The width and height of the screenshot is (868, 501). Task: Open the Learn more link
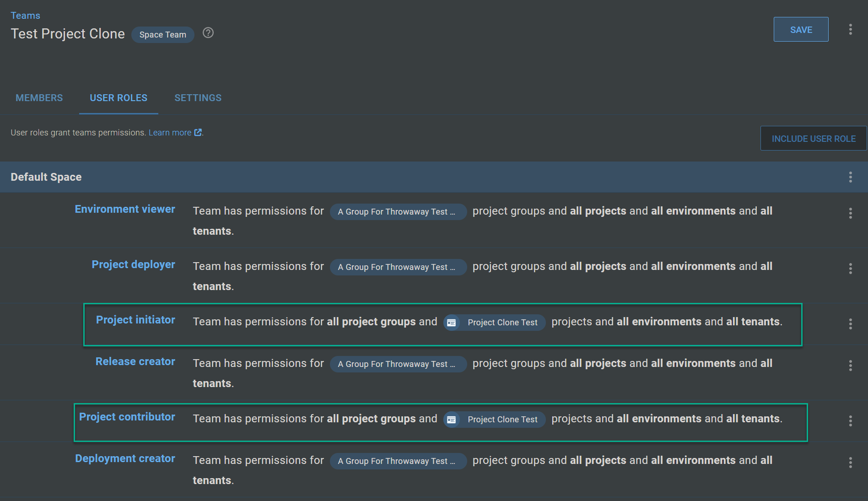pyautogui.click(x=170, y=132)
